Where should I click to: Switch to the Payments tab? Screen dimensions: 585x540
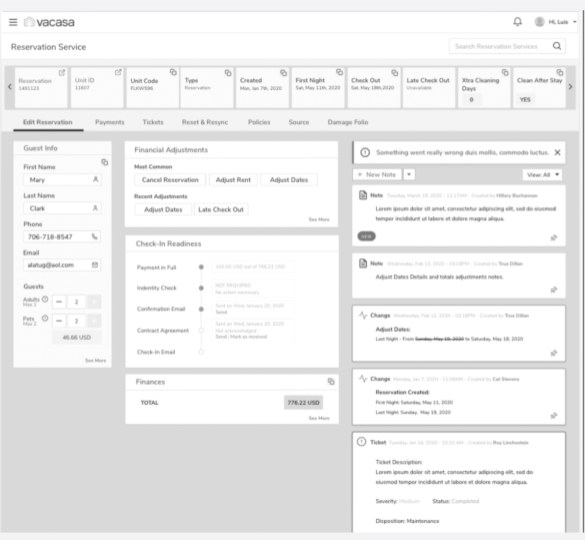(110, 122)
